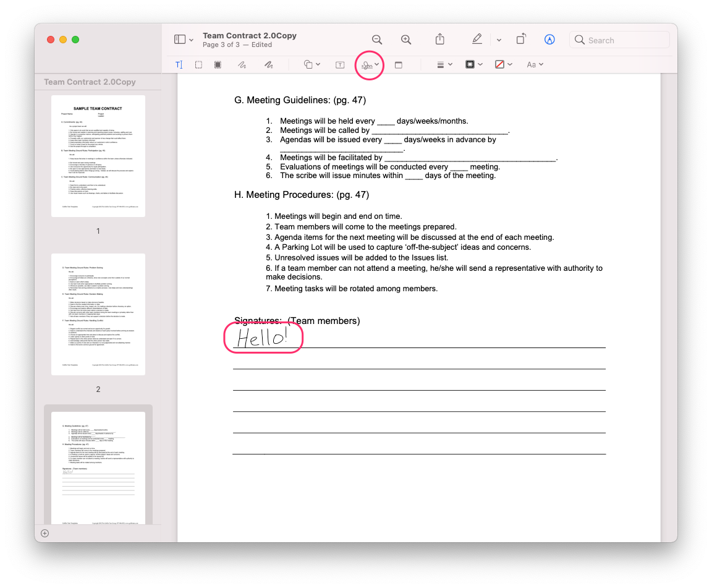Click 'Team members will come to the meetings prepared.'
Screen dimensions: 712x588
click(365, 227)
